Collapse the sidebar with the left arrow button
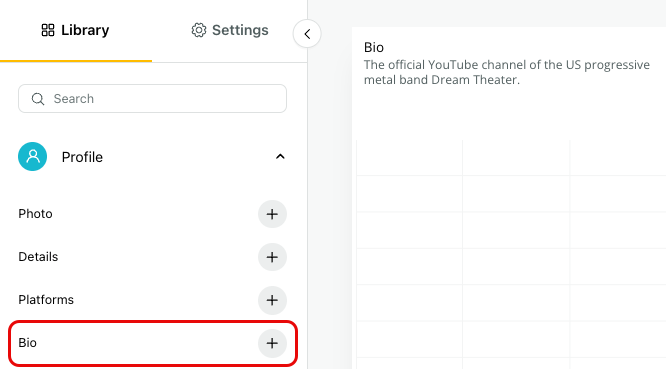The height and width of the screenshot is (369, 666). (307, 34)
